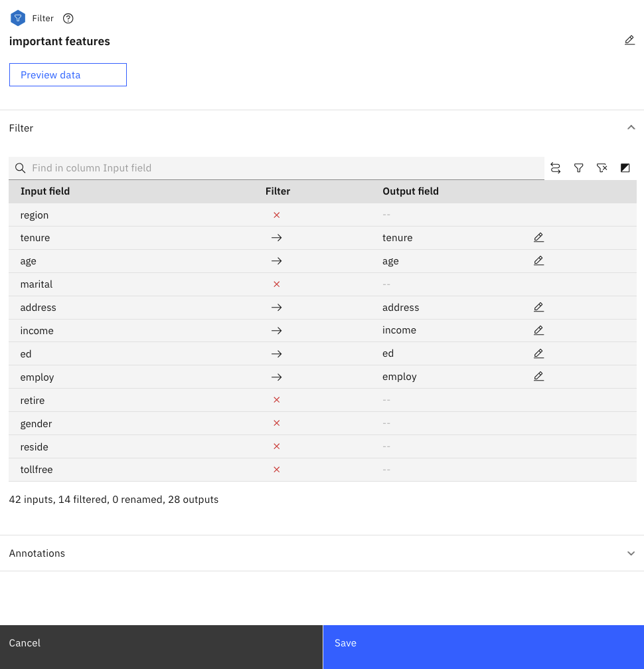The image size is (644, 669).
Task: Click the filter funnel toolbar icon
Action: click(578, 168)
